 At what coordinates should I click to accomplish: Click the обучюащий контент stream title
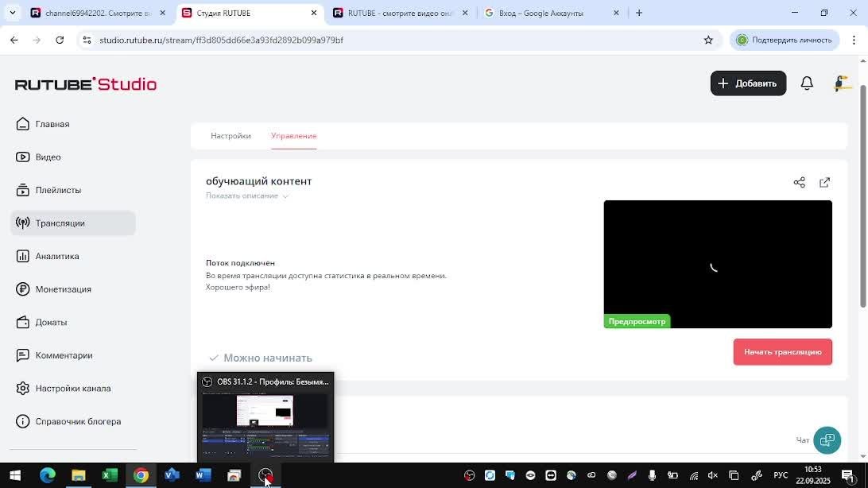pos(258,181)
